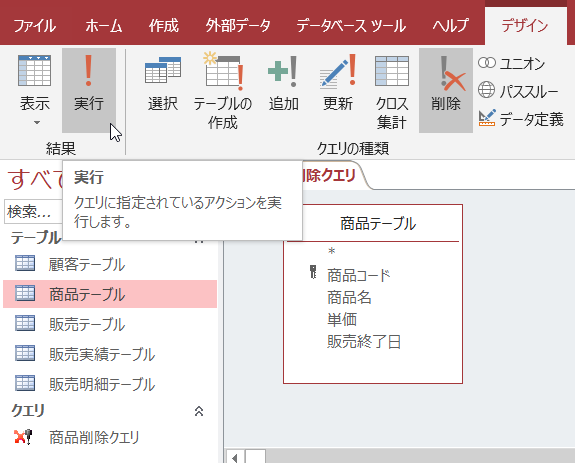Click the 商品削除クエリ delete query icon
The height and width of the screenshot is (463, 575).
tap(23, 437)
